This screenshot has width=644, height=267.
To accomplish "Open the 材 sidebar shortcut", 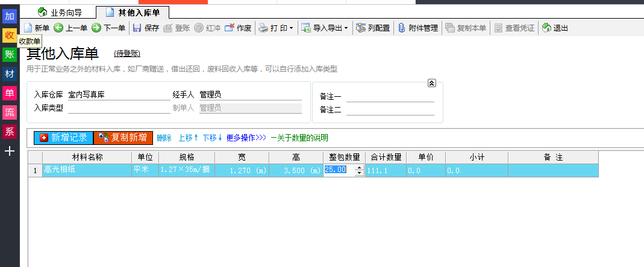I will coord(10,74).
